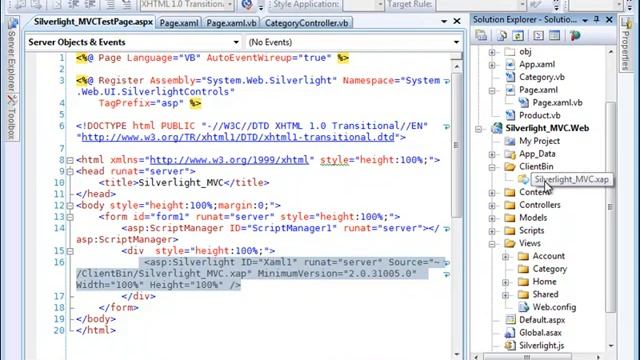Expand the App.xaml node
This screenshot has height=360, width=640.
tap(492, 64)
